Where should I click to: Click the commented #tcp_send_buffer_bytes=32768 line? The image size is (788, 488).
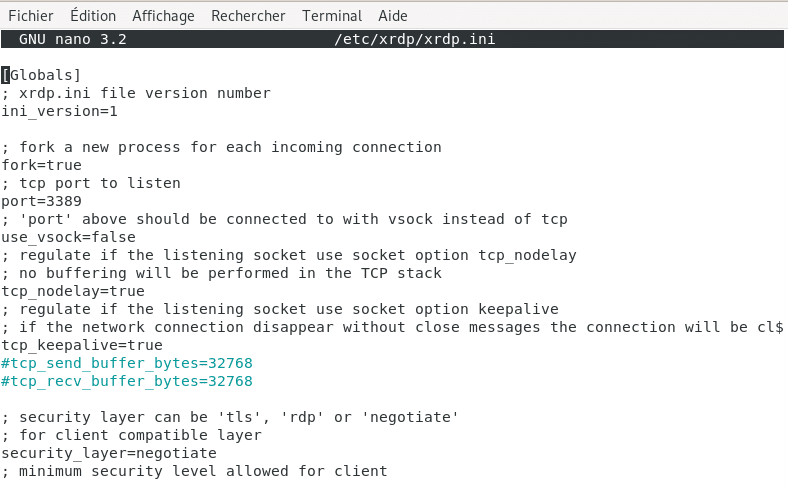127,363
